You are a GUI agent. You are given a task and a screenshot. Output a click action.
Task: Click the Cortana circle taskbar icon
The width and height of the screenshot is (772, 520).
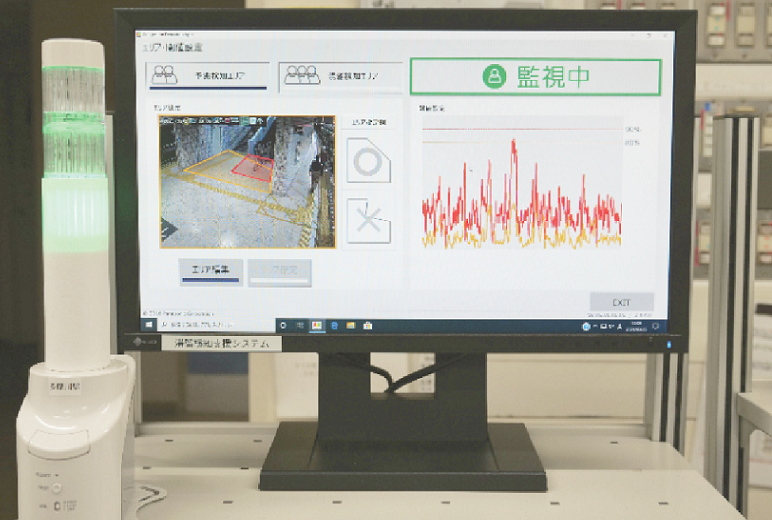click(x=282, y=325)
